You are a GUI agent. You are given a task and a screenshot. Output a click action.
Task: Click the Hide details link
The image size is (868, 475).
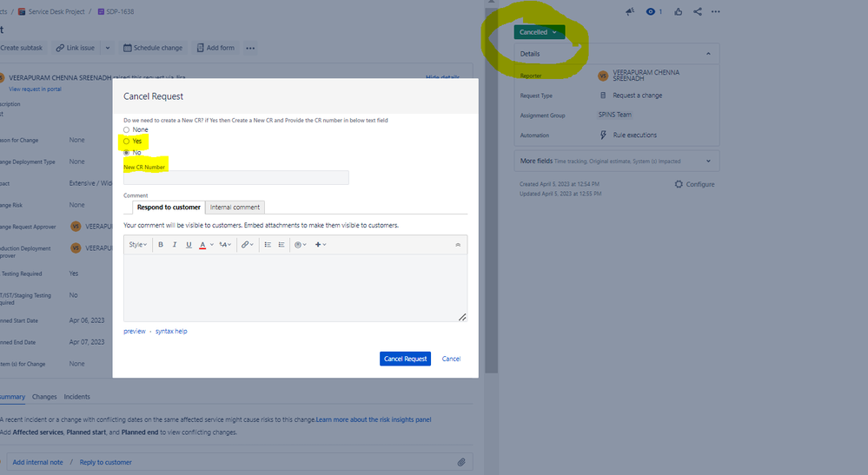click(442, 77)
